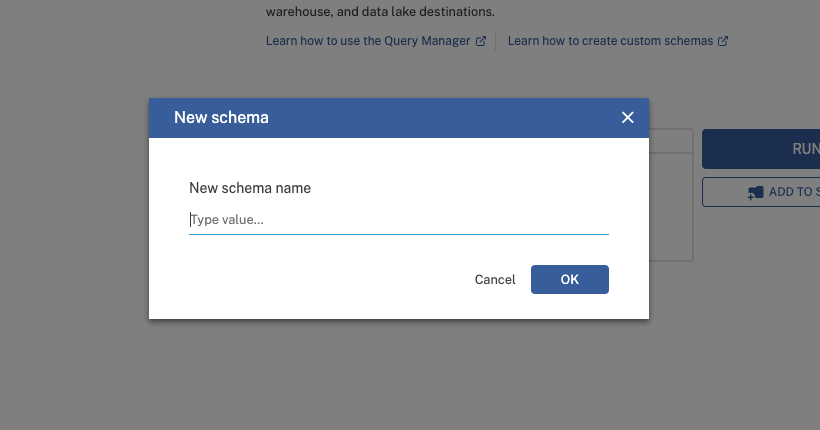Click the ADD TO button text
This screenshot has height=430, width=820.
[794, 192]
